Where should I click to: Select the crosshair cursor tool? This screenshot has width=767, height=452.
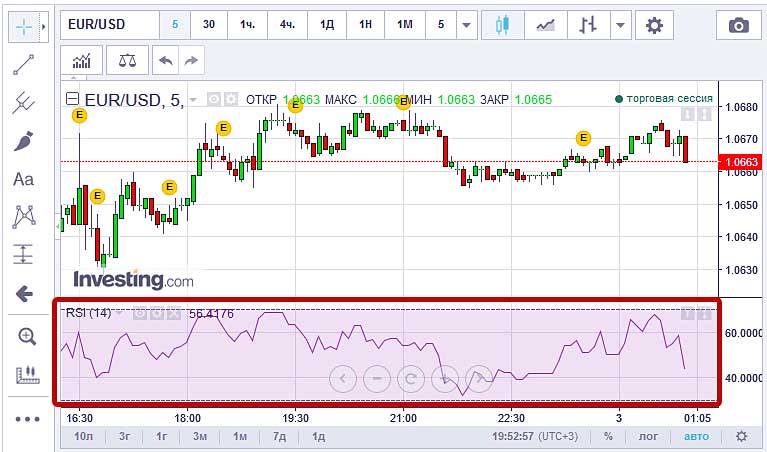[23, 26]
